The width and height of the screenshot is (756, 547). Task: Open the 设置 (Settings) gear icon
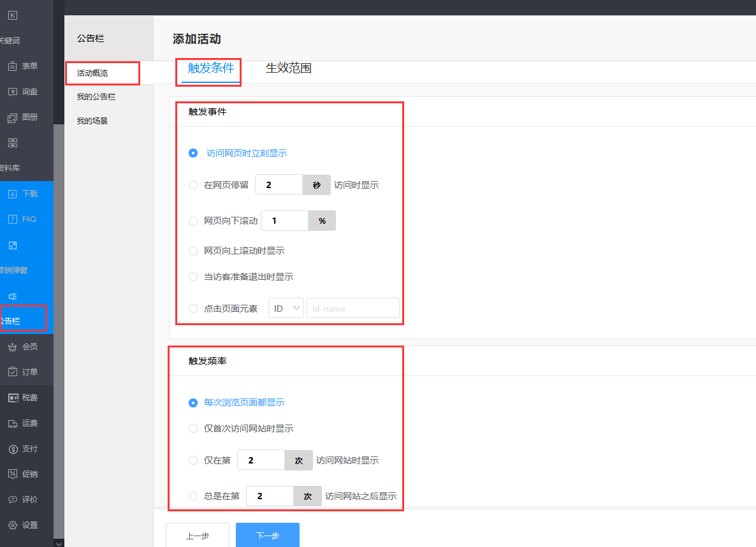tap(13, 525)
